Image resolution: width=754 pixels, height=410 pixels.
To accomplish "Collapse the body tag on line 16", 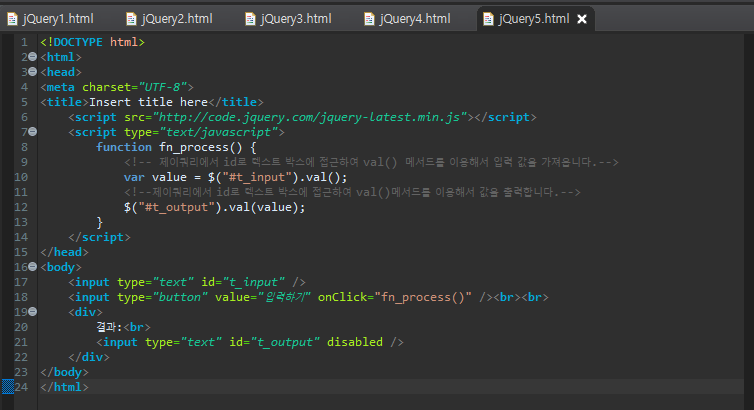I will 33,266.
